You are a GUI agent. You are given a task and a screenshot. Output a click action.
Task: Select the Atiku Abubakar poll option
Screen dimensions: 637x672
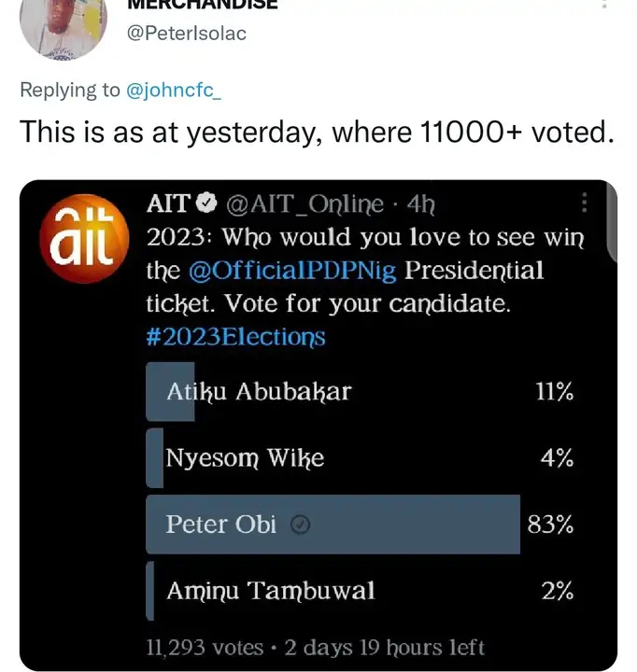point(259,392)
